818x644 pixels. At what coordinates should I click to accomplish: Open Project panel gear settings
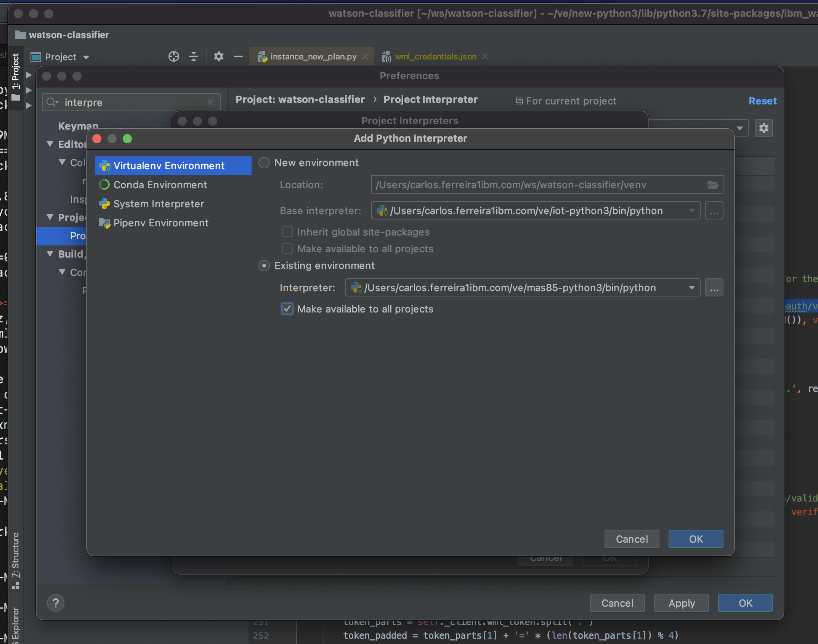click(x=219, y=56)
